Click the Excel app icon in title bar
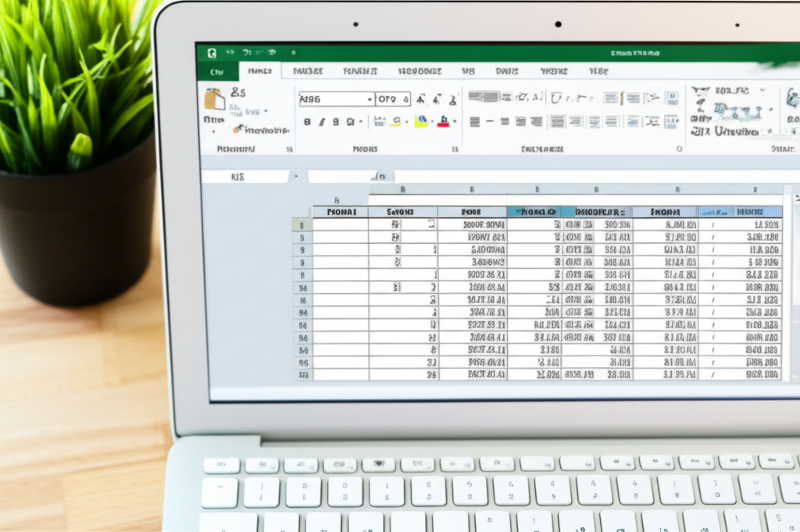This screenshot has width=800, height=532. tap(212, 53)
